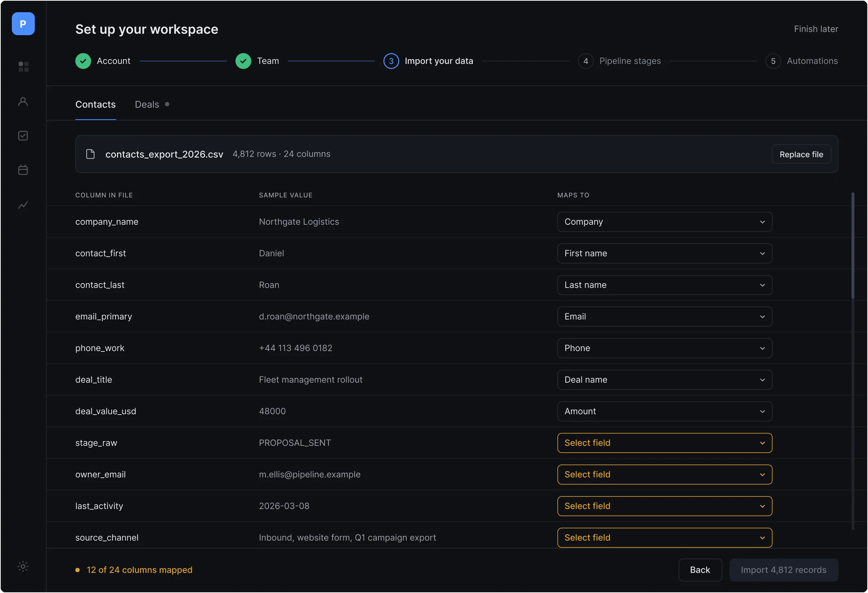Click sample value +44 113 496 0182

(x=296, y=349)
